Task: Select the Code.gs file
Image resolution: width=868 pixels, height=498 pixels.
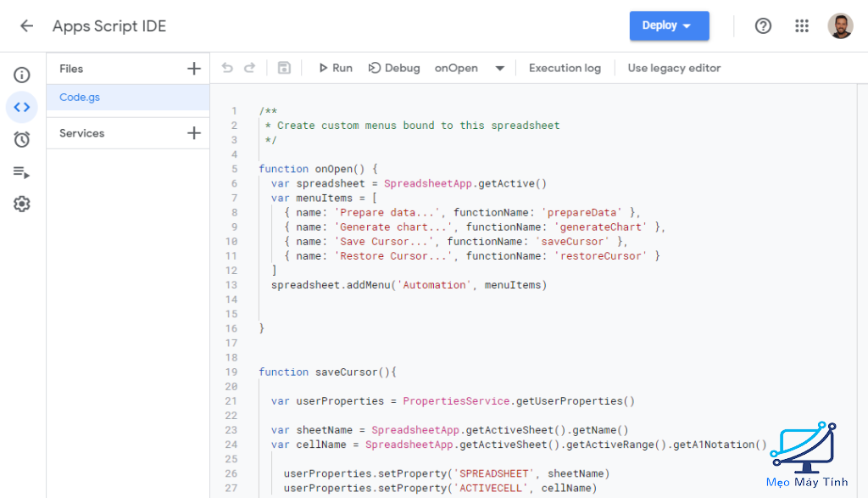Action: tap(128, 97)
